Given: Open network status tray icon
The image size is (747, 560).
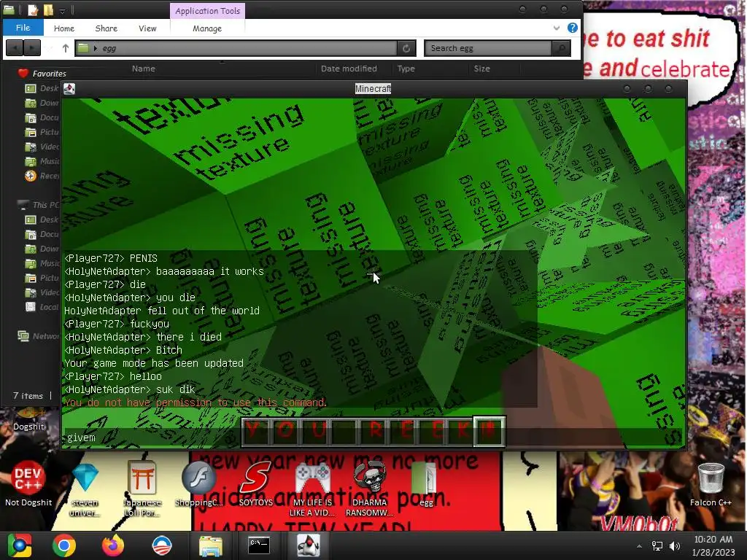Looking at the screenshot, I should tap(657, 546).
